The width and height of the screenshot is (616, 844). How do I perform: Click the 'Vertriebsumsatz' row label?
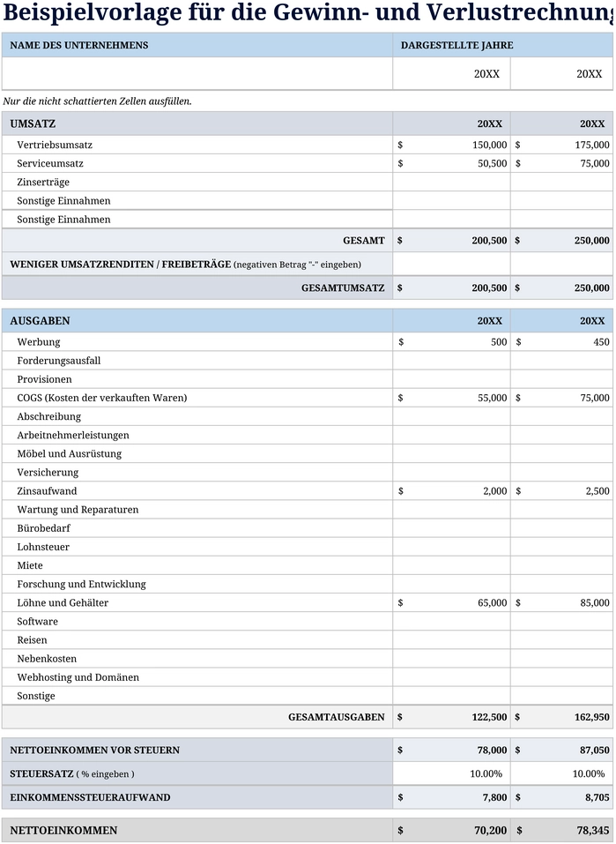(55, 145)
